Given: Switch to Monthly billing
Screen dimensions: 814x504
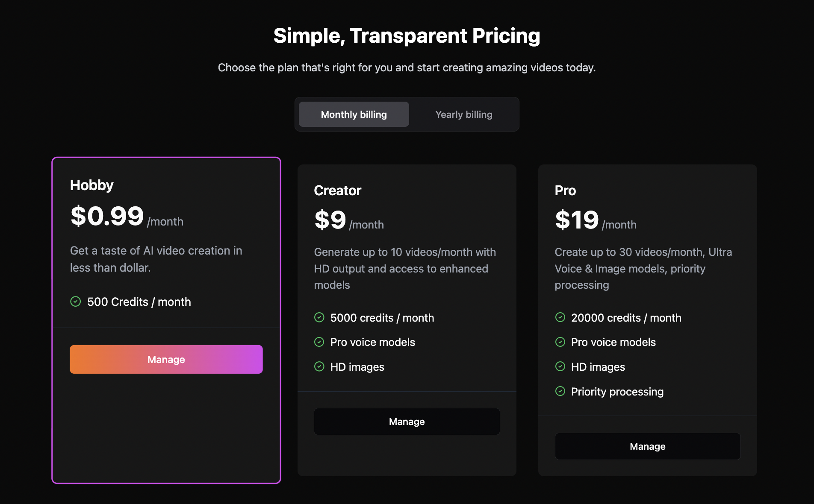Looking at the screenshot, I should tap(354, 114).
